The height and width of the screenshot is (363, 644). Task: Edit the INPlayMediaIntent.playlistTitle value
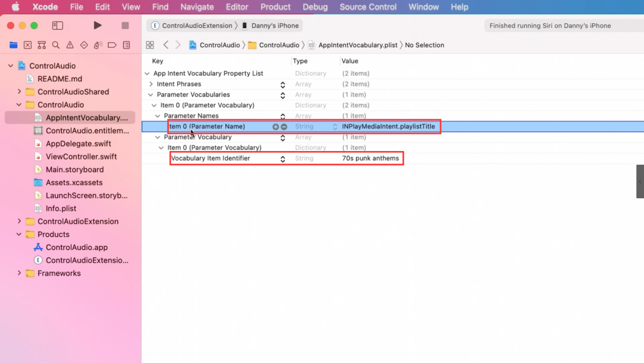point(388,127)
